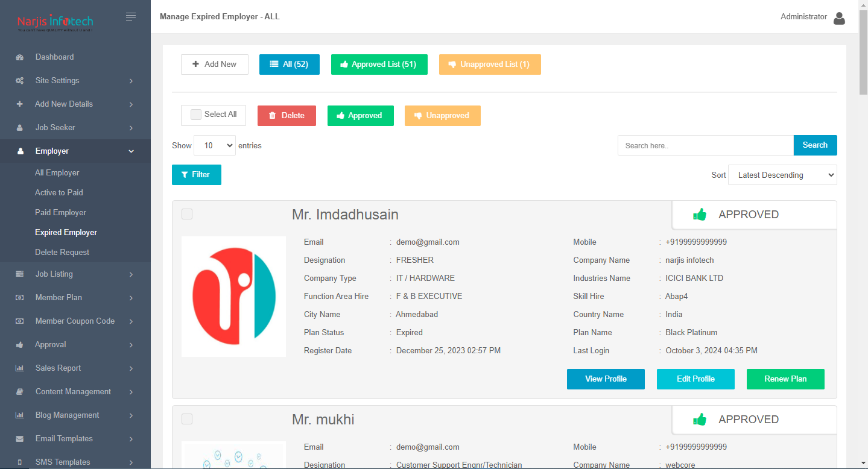Image resolution: width=868 pixels, height=469 pixels.
Task: Expand the Approval chevron
Action: tap(131, 345)
